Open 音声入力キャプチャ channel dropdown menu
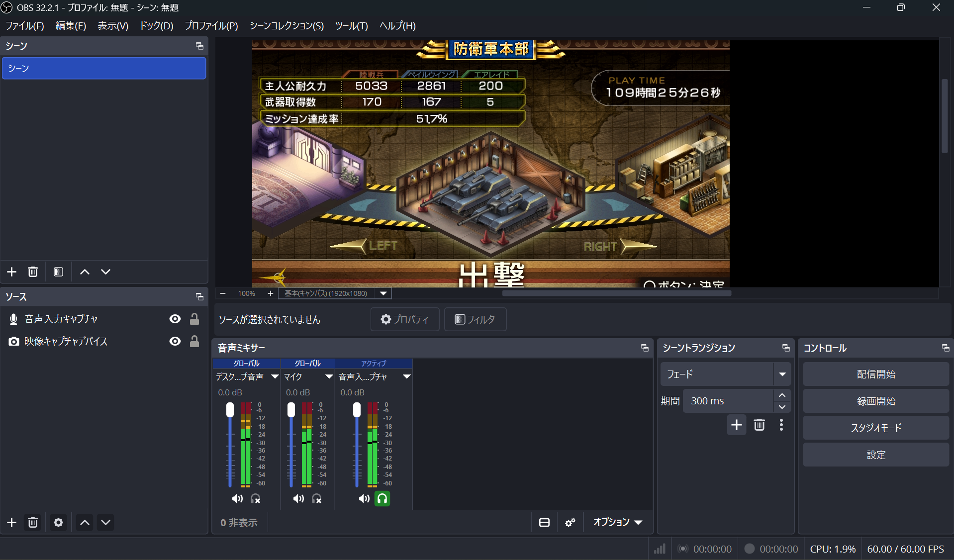 (406, 377)
